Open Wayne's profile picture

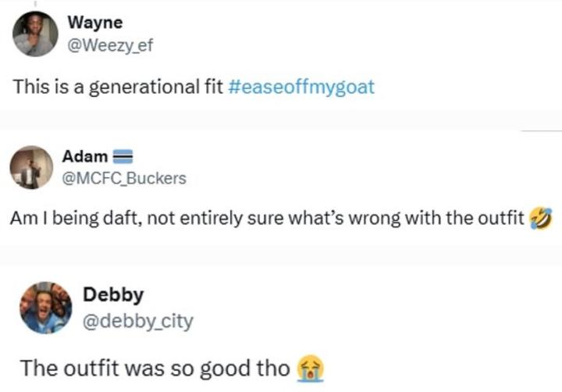(x=36, y=34)
